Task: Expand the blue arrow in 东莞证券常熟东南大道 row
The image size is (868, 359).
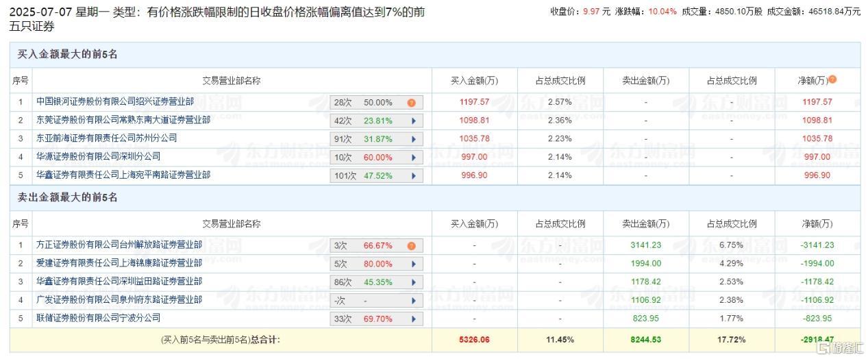Action: coord(413,121)
